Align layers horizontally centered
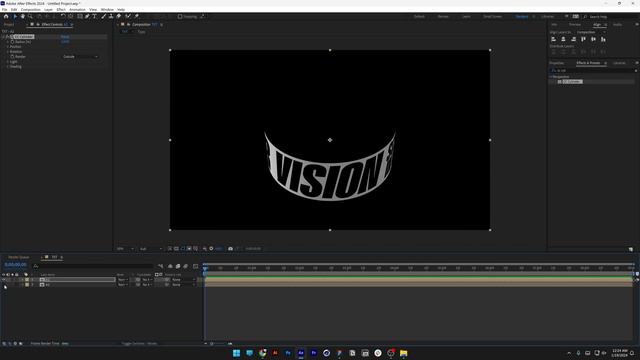This screenshot has width=640, height=360. tap(563, 39)
